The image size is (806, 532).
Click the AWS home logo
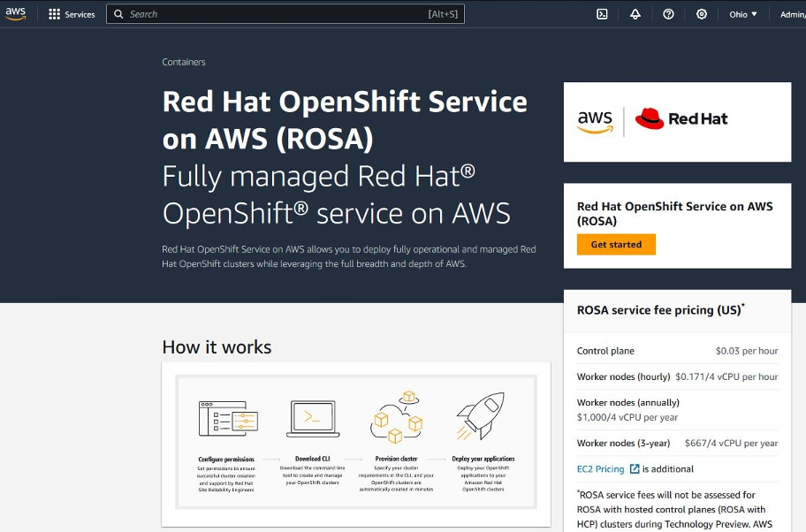click(x=18, y=13)
